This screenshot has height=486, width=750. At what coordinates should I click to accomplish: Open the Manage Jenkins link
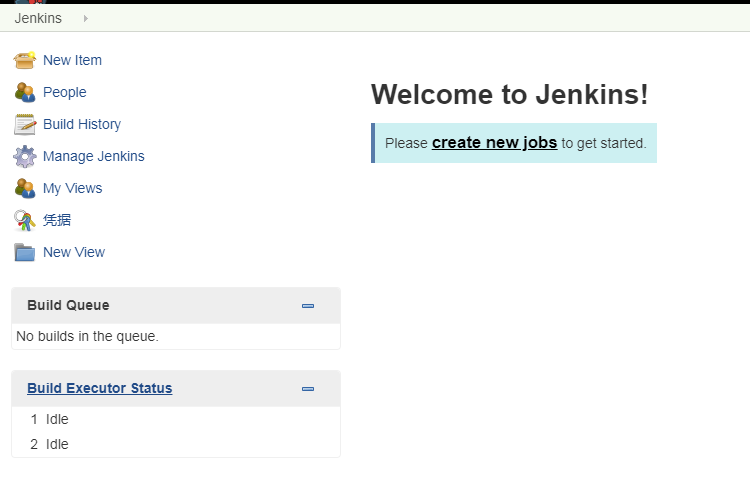[94, 156]
